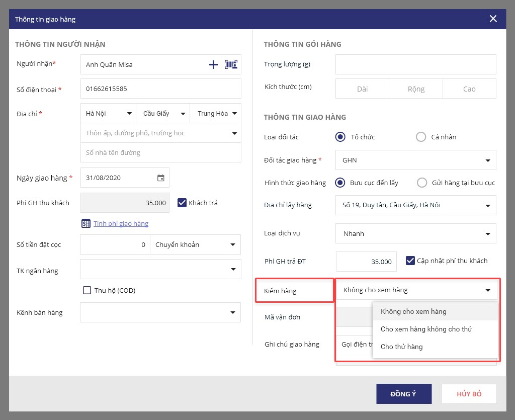Click the ĐỒNG Ý button

coord(403,394)
